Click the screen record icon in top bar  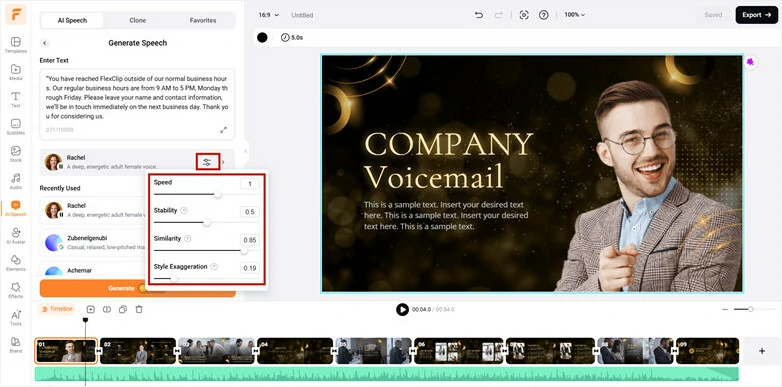pos(524,15)
